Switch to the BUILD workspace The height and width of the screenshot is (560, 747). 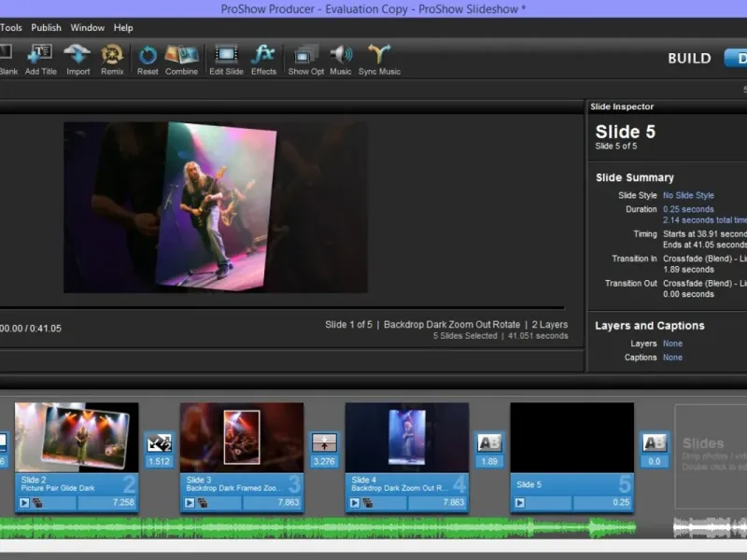[689, 58]
